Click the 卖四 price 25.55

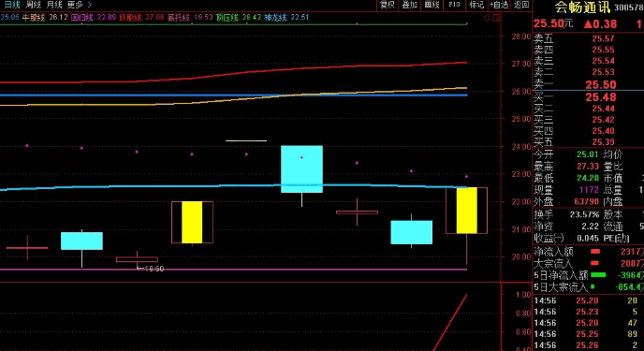coord(604,50)
